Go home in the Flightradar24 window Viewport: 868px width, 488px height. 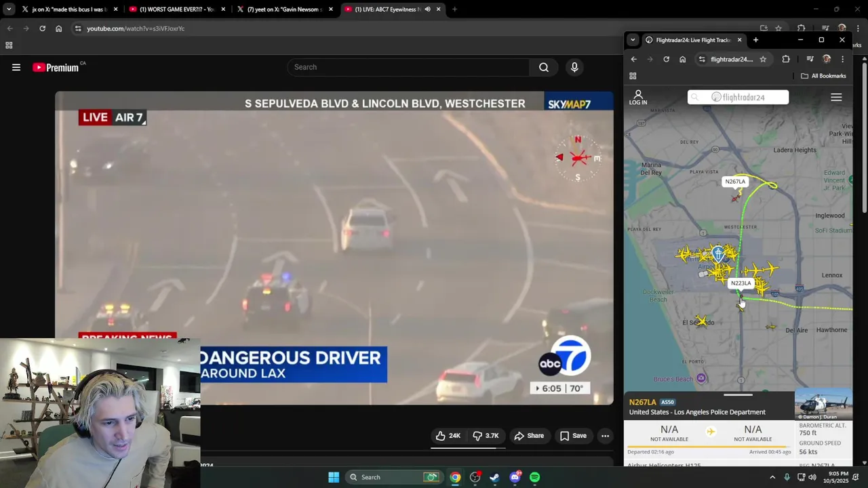point(682,59)
